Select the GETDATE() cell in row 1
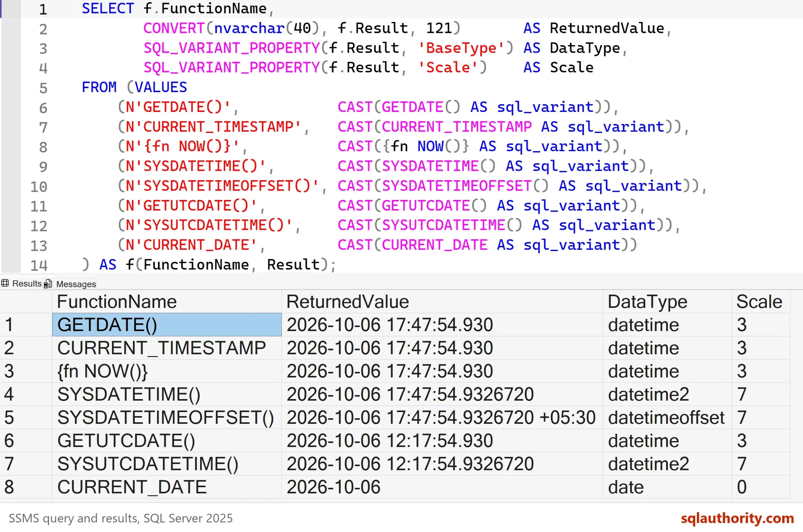This screenshot has width=803, height=532. coord(167,325)
